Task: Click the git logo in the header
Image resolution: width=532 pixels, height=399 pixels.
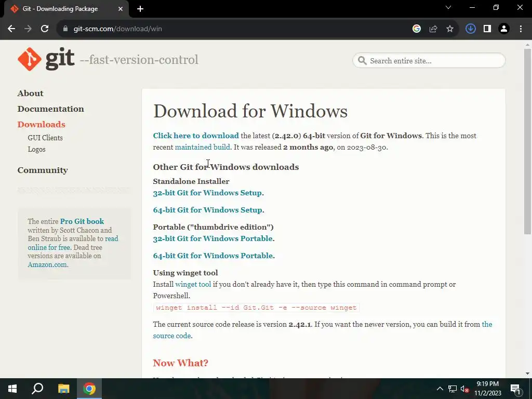Action: (46, 59)
